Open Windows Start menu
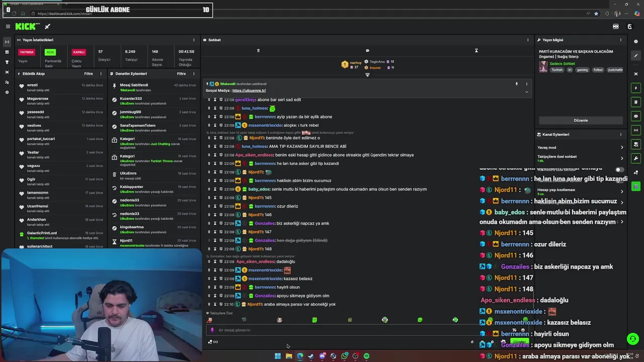Screen dimensions: 644x362 tap(278, 356)
